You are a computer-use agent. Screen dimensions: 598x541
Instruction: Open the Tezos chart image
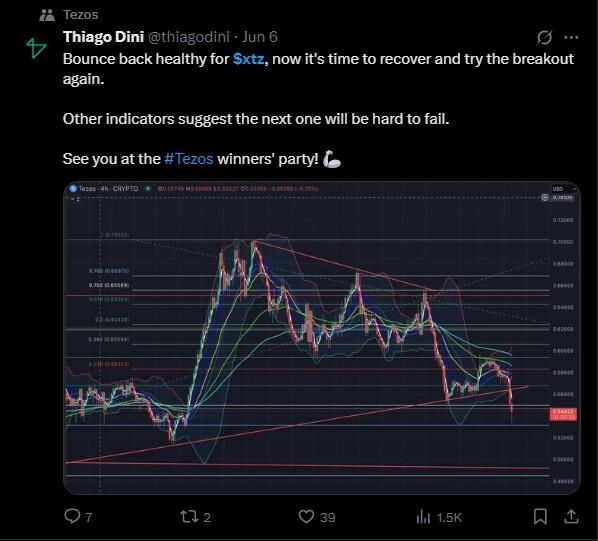(322, 338)
